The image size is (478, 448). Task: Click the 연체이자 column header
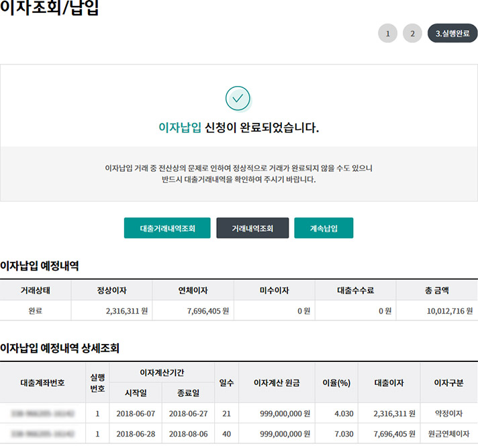click(x=193, y=290)
